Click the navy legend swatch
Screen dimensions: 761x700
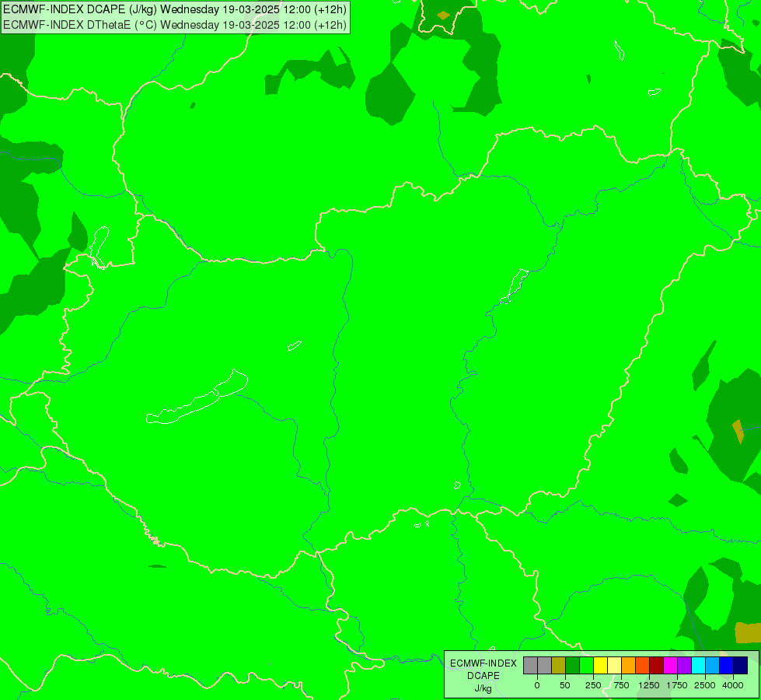click(741, 666)
